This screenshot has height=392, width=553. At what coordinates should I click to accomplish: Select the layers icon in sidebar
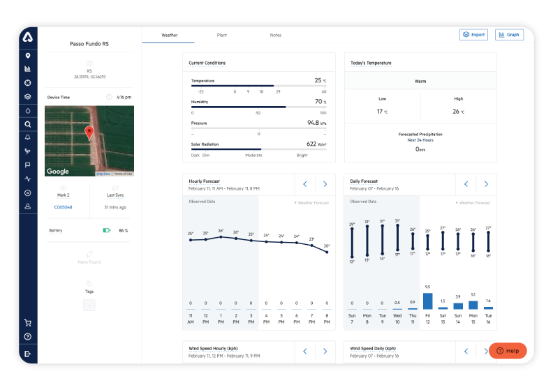click(27, 96)
